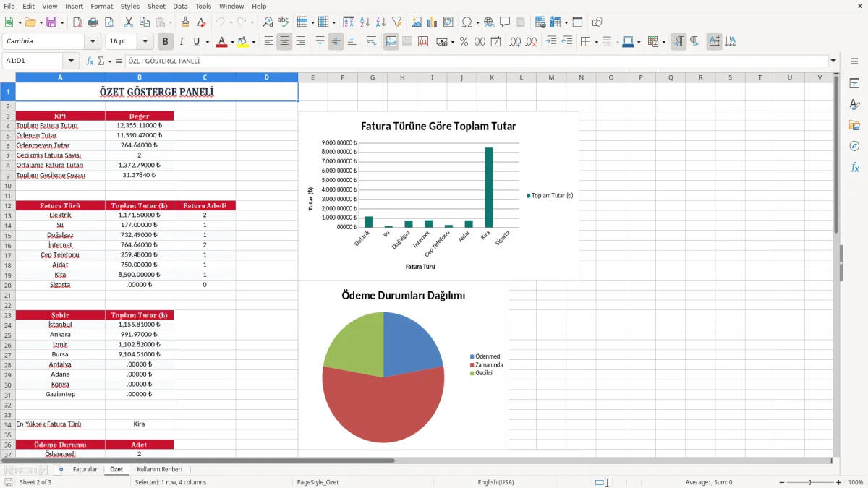Click the Sort Ascending icon

tap(365, 22)
